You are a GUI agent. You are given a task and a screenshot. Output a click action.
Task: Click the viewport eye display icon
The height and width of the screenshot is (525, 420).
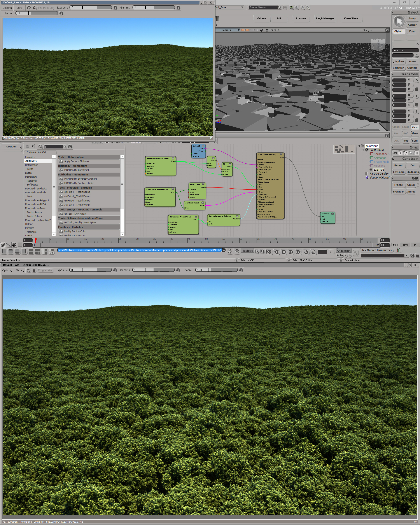tap(267, 30)
